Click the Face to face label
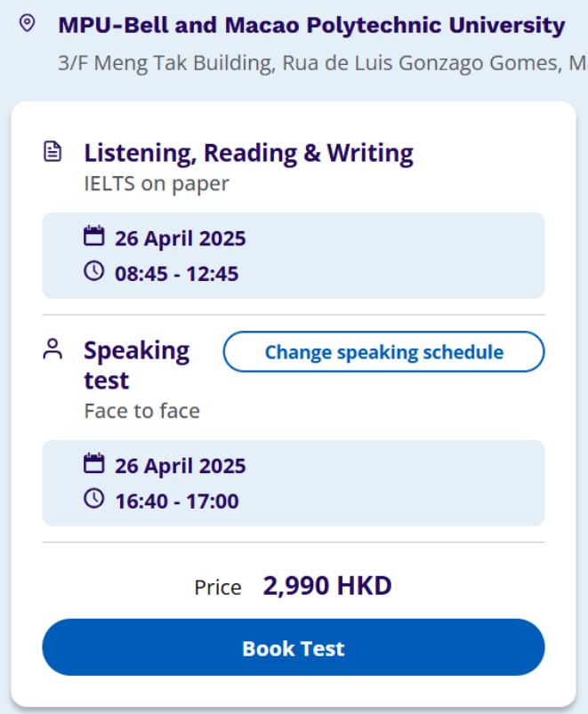588x714 pixels. pyautogui.click(x=142, y=411)
